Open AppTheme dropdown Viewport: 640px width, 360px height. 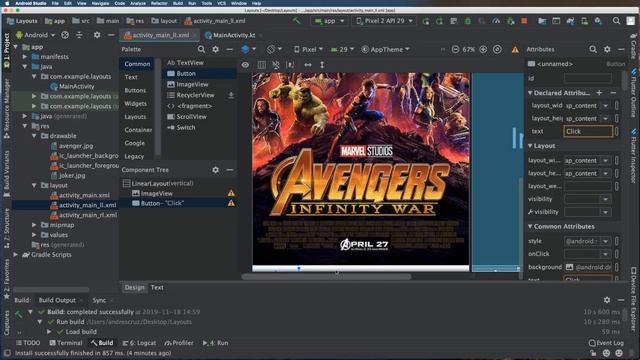coord(385,49)
